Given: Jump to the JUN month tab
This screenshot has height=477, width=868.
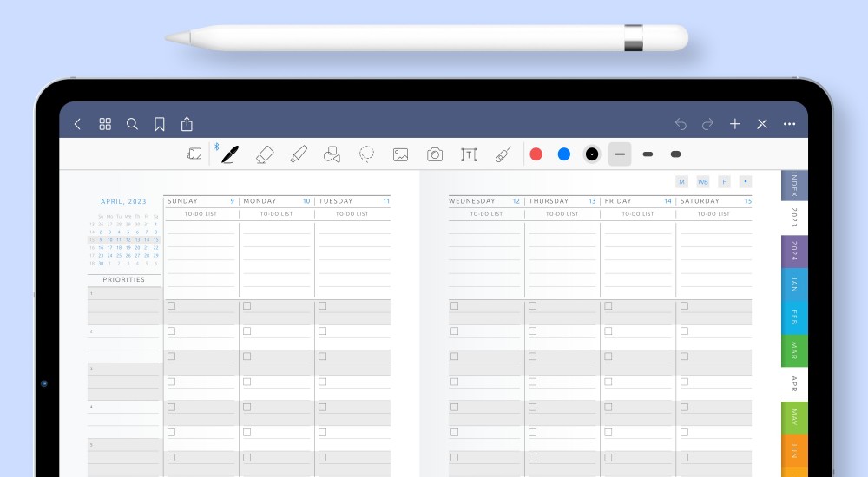Looking at the screenshot, I should tap(794, 450).
